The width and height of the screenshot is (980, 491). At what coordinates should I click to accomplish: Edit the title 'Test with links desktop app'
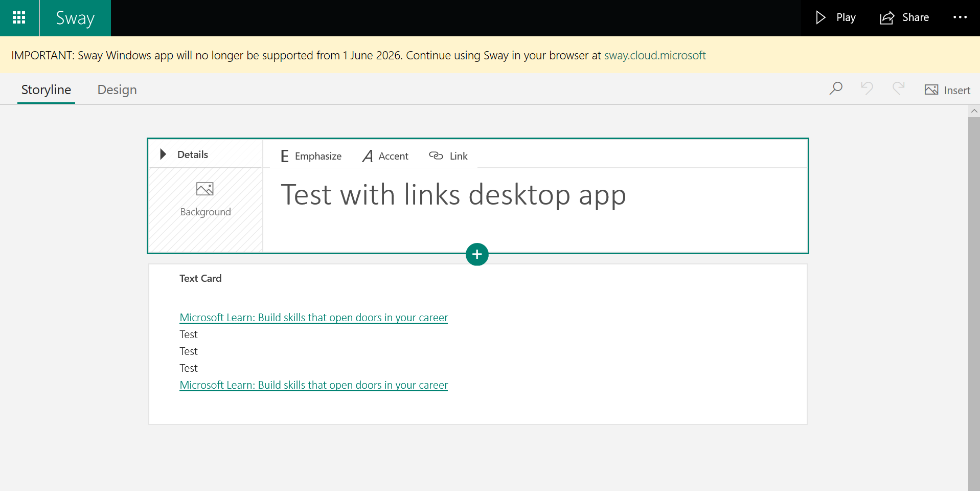pyautogui.click(x=453, y=195)
